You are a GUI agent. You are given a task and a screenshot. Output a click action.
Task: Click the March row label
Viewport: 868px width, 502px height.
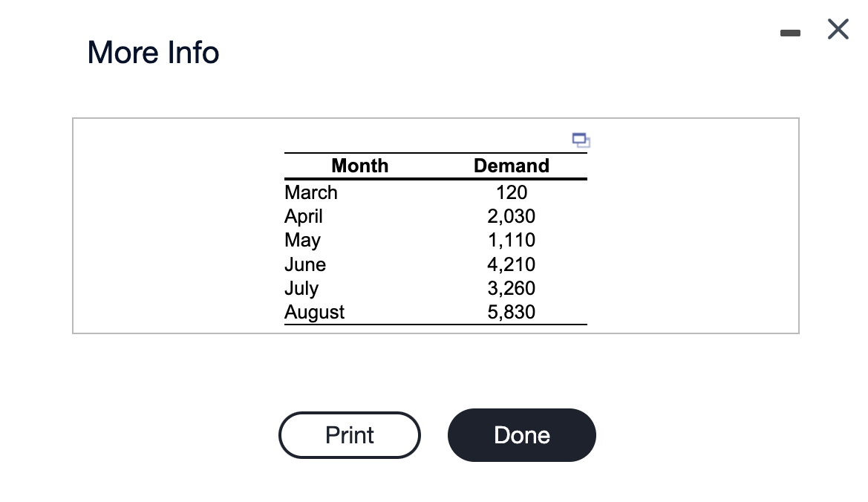[311, 192]
